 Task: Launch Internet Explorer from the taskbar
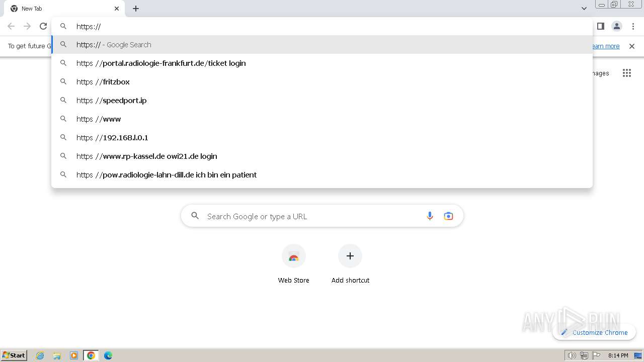(x=40, y=355)
